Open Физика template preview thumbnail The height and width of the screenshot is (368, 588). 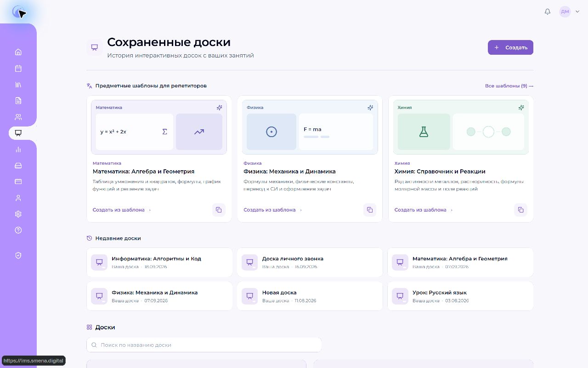(x=310, y=127)
